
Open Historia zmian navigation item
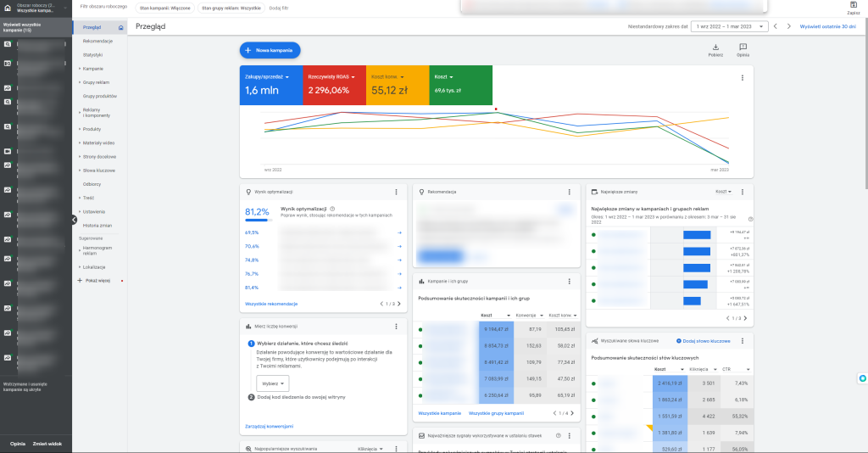[97, 226]
